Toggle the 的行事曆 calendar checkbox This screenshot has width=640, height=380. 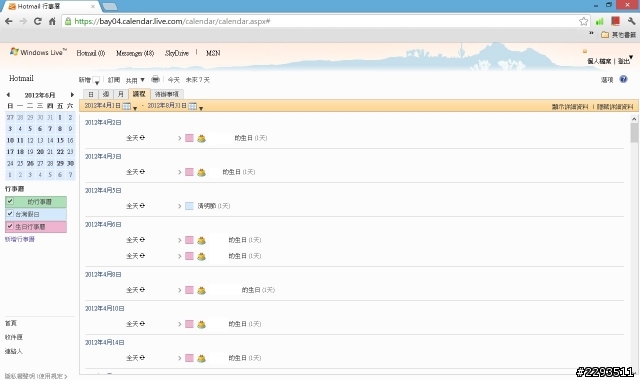[x=10, y=201]
